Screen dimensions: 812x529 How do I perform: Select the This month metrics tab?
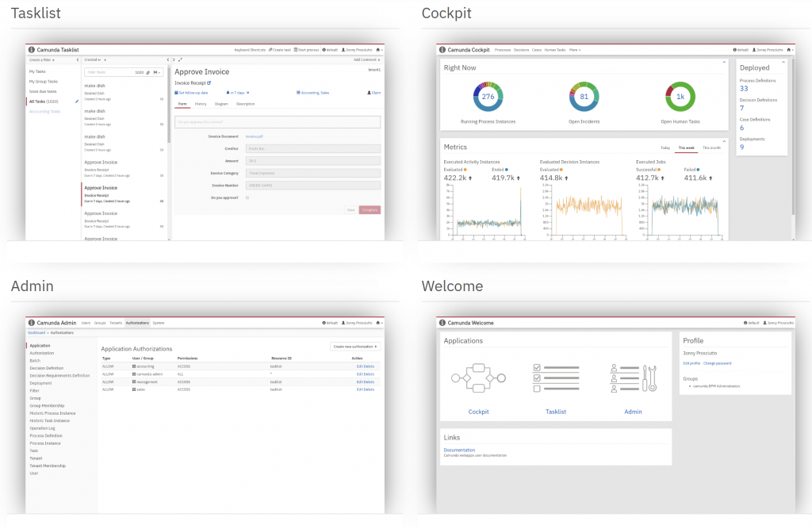point(711,148)
